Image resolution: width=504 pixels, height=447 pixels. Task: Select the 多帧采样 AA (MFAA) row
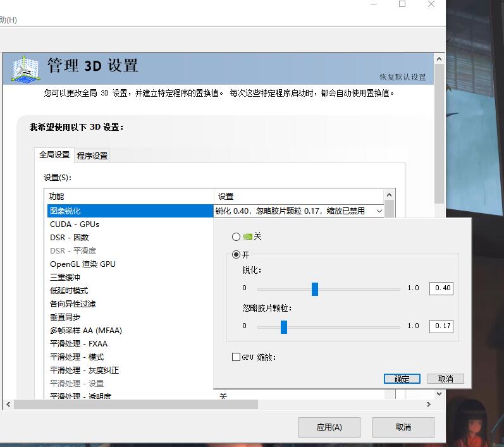[x=130, y=330]
